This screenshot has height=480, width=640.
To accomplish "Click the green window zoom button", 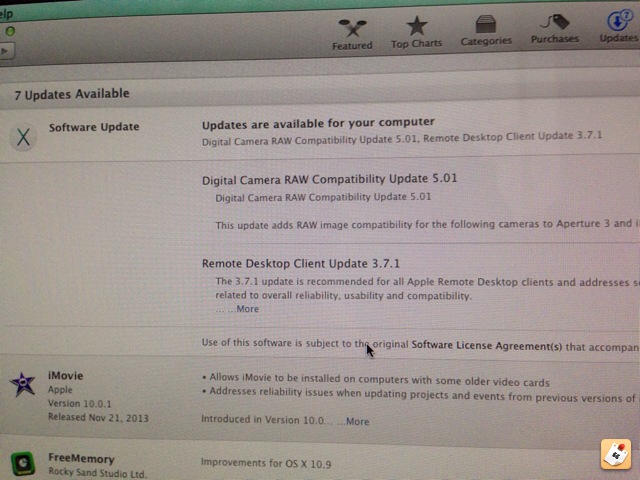I will (10, 31).
